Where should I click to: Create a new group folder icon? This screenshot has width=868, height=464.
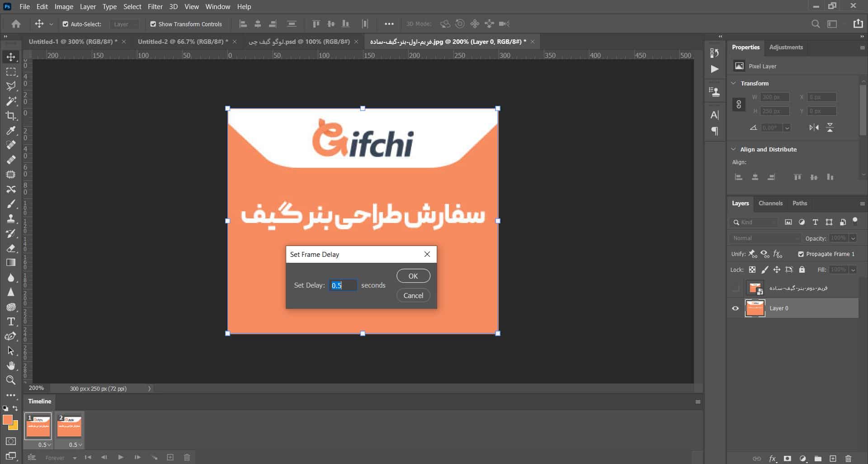point(818,458)
